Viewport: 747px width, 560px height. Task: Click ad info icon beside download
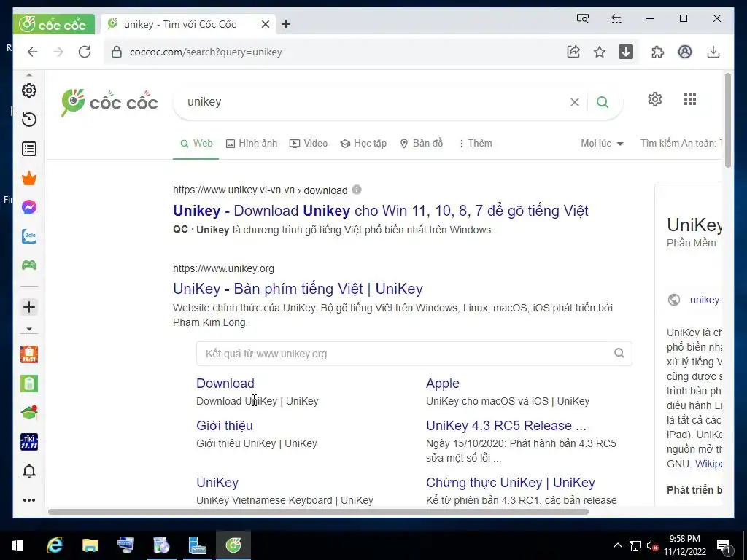click(x=357, y=190)
